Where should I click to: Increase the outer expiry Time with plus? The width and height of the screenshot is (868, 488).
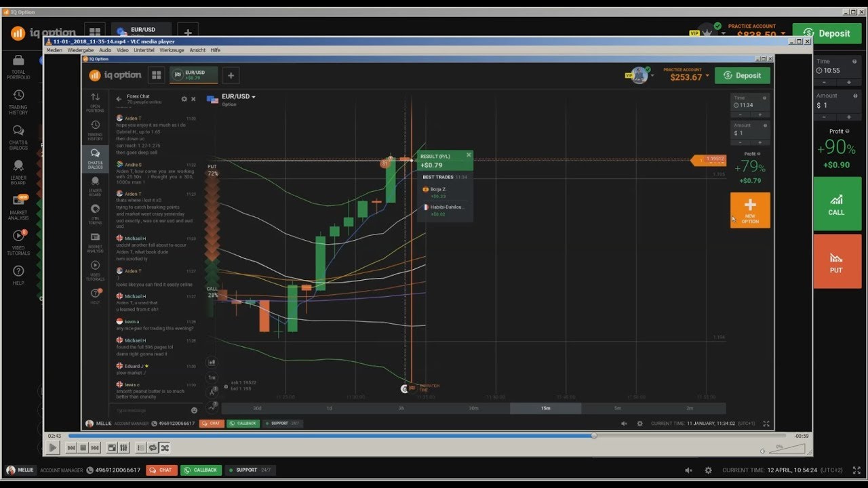(x=849, y=82)
